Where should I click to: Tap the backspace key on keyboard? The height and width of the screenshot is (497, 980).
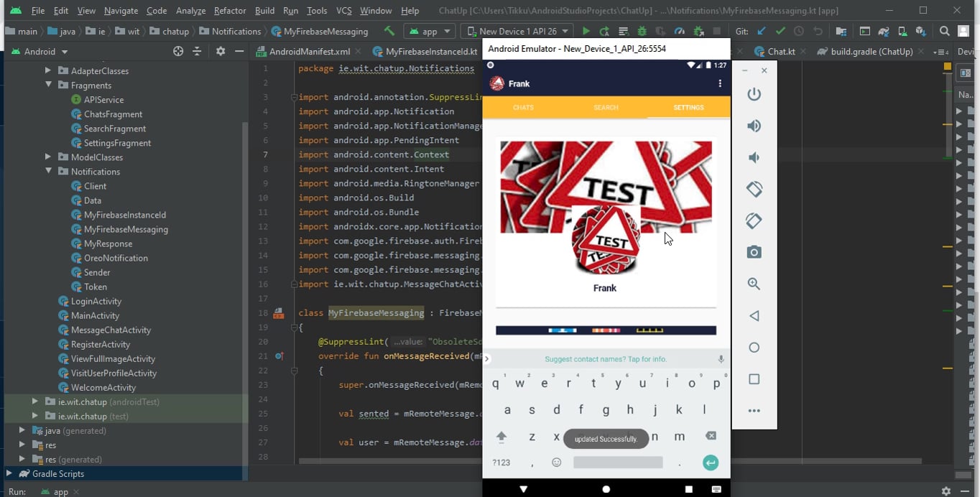point(711,436)
